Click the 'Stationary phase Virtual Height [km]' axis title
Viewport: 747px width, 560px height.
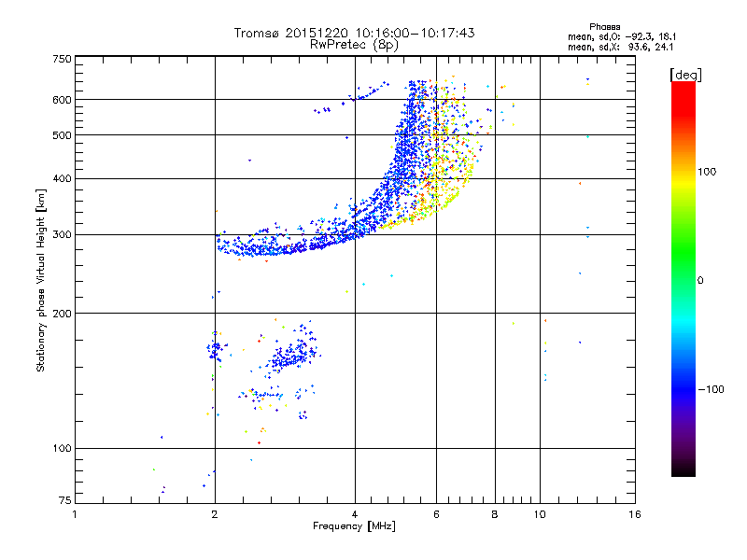coord(41,280)
